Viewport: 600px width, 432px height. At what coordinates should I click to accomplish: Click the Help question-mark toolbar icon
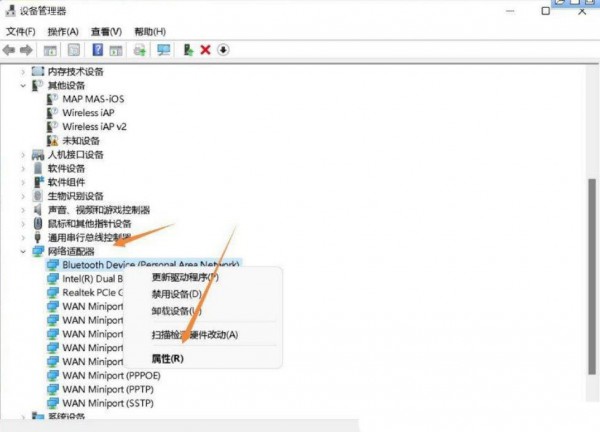[98, 50]
